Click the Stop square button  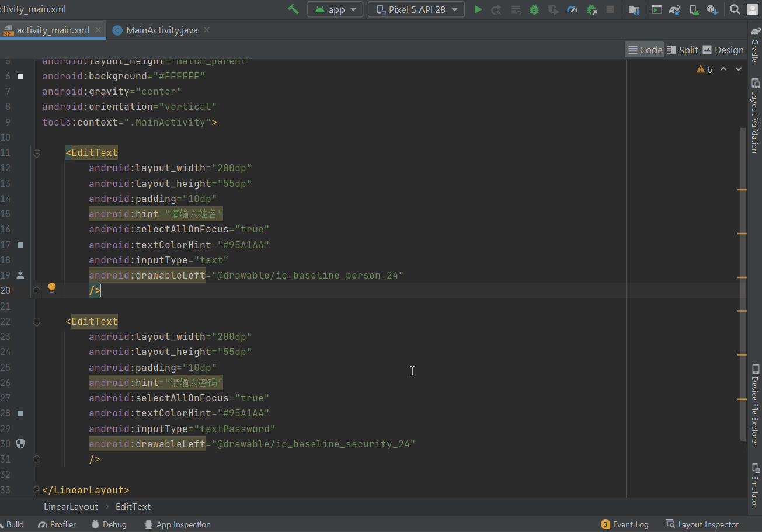pos(610,9)
